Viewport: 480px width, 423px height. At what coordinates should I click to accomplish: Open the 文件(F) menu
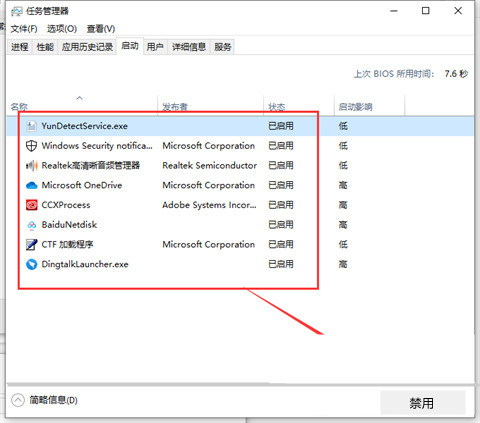[24, 29]
